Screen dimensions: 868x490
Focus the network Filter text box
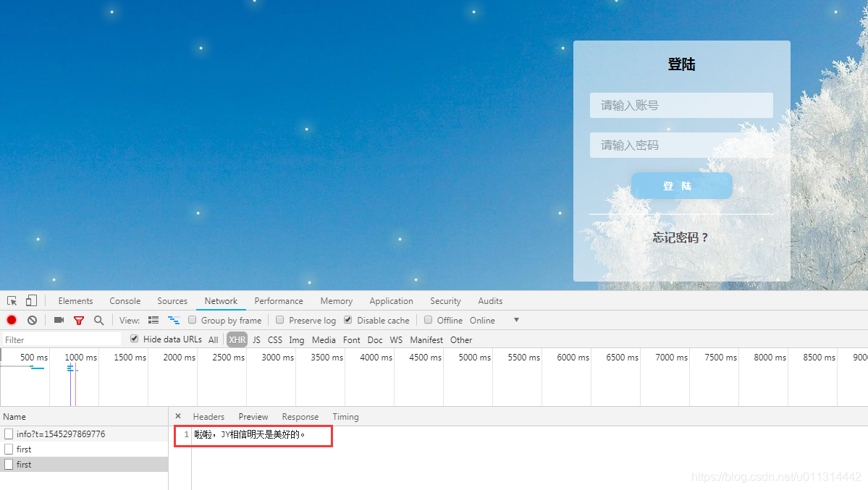61,339
